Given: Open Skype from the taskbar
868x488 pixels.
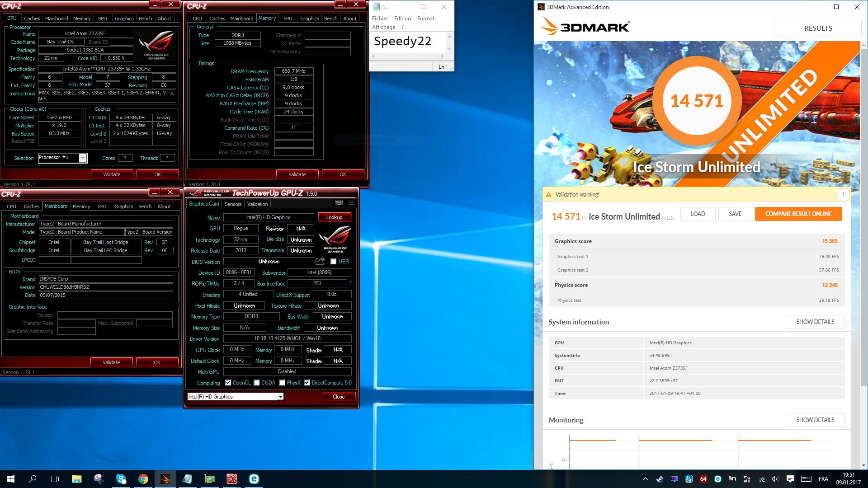Looking at the screenshot, I should coord(121,479).
